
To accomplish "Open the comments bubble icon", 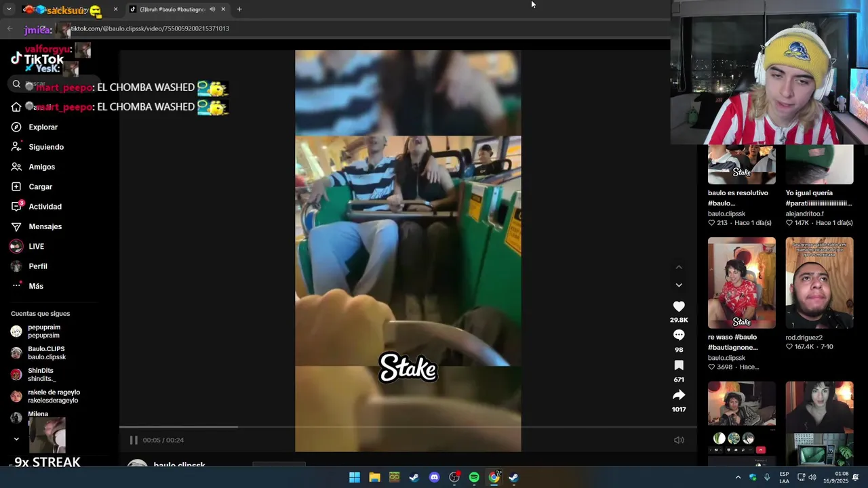I will point(679,335).
